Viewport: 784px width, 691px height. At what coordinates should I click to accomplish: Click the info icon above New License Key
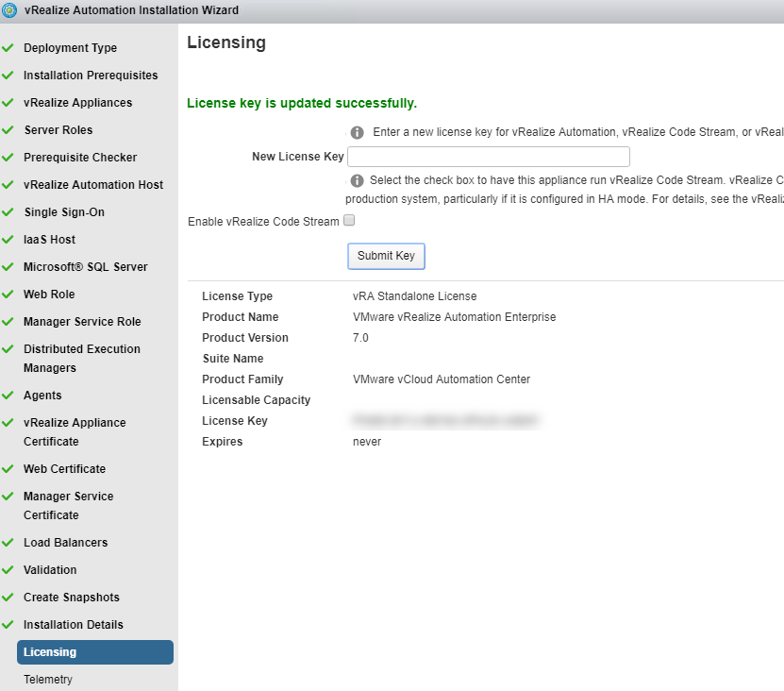[x=358, y=133]
